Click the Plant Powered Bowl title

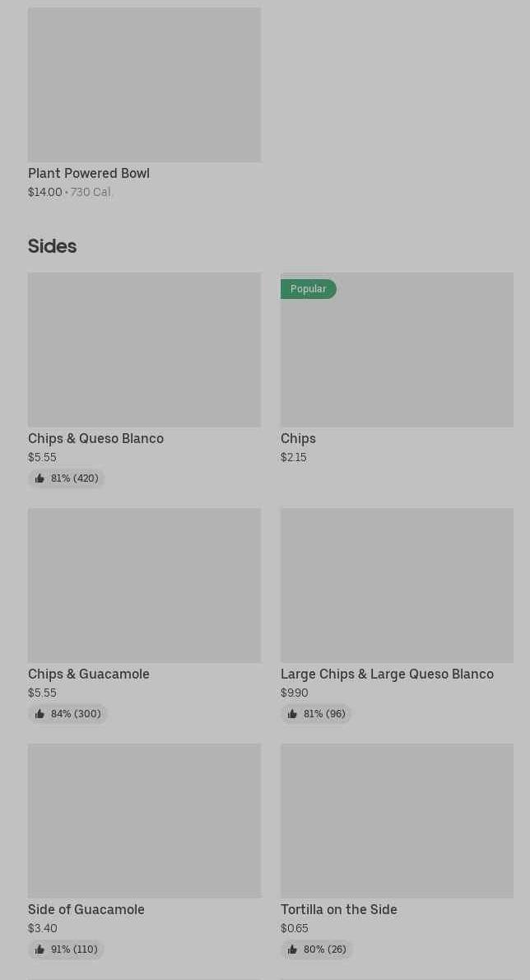89,174
